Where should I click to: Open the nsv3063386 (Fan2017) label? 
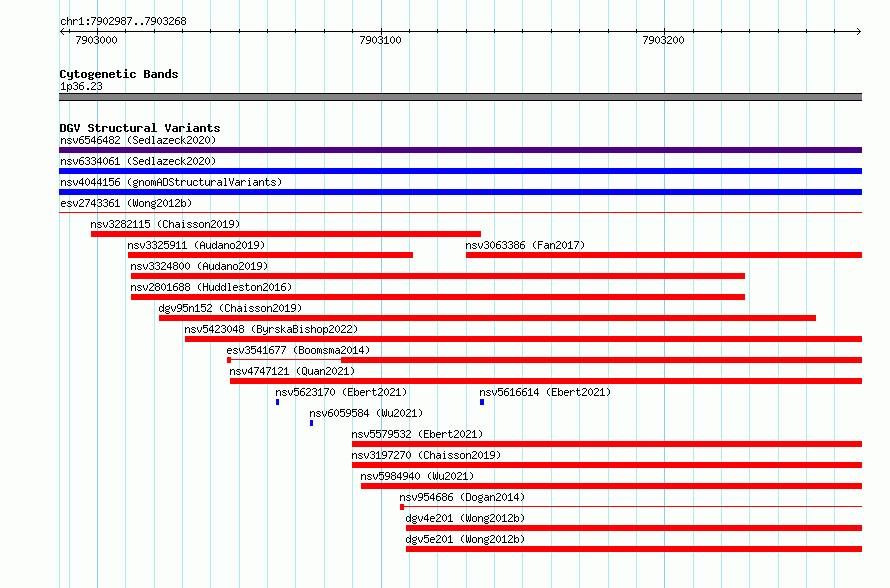pos(525,245)
